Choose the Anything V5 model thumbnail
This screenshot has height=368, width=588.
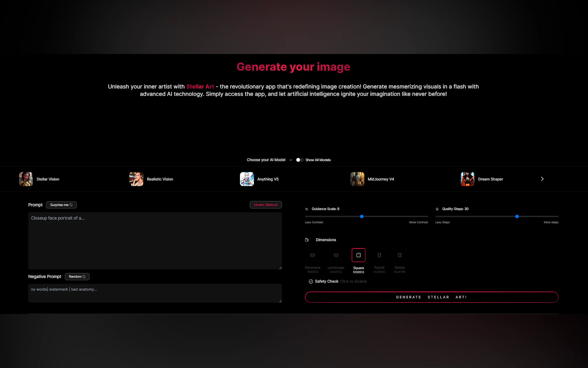click(x=247, y=179)
